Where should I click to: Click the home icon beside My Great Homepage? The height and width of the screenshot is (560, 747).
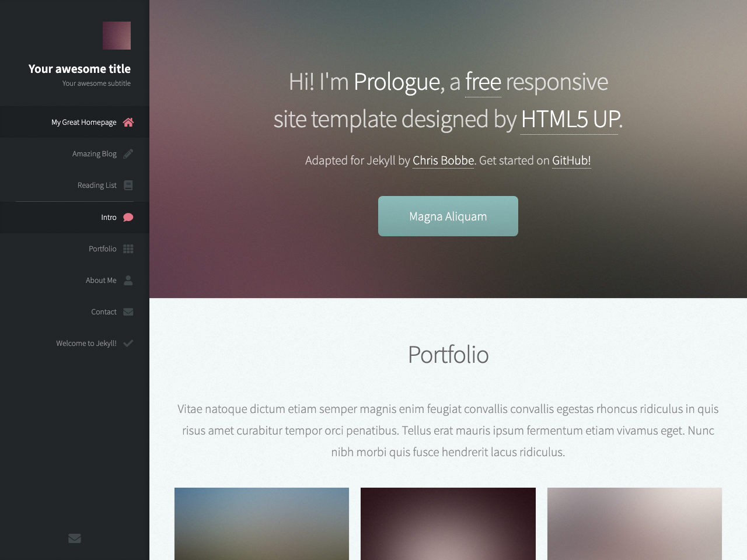pos(128,122)
